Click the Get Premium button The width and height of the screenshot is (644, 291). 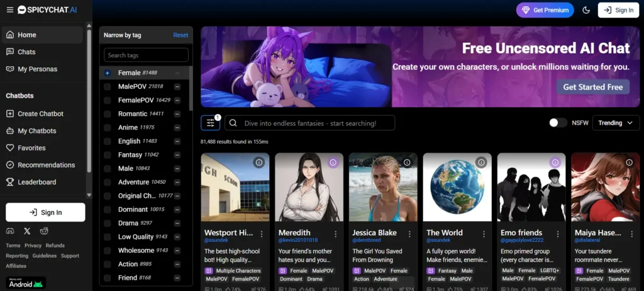(x=545, y=10)
